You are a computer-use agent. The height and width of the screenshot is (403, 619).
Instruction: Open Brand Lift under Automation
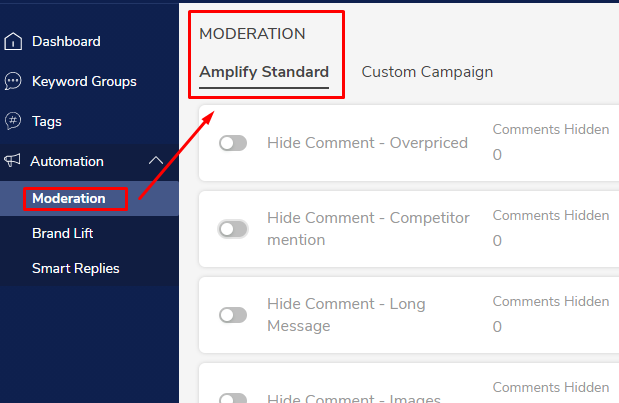click(x=62, y=233)
